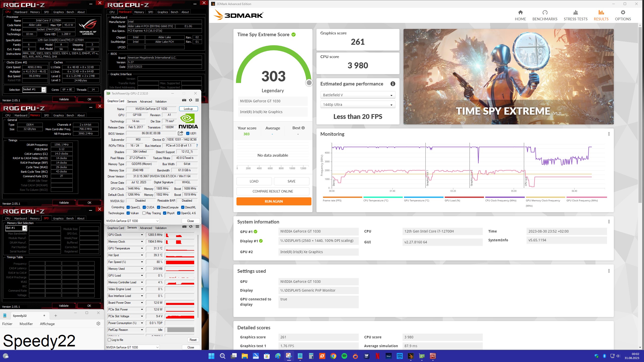Click RUN AGAIN in 3DMark
The width and height of the screenshot is (644, 362).
coord(274,201)
